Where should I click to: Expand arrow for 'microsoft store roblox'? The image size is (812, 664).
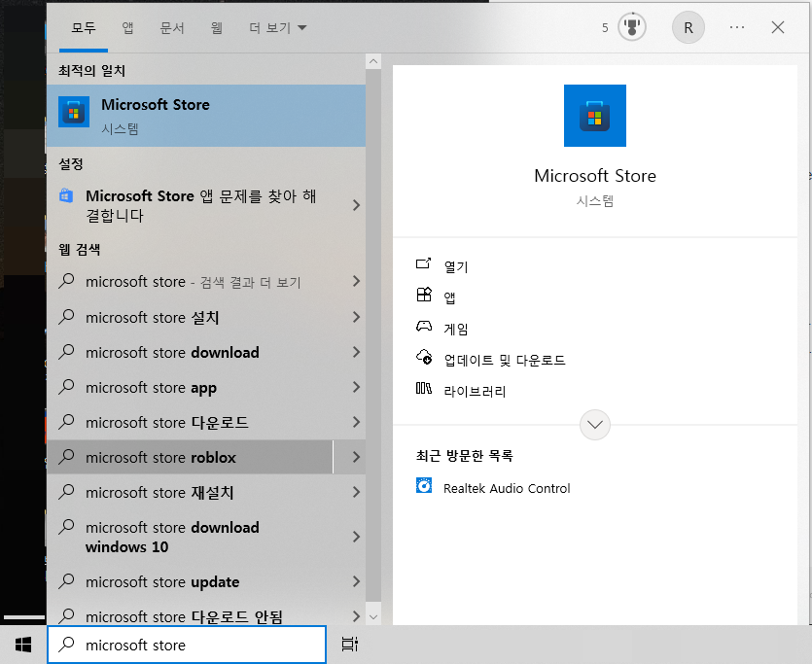coord(356,457)
